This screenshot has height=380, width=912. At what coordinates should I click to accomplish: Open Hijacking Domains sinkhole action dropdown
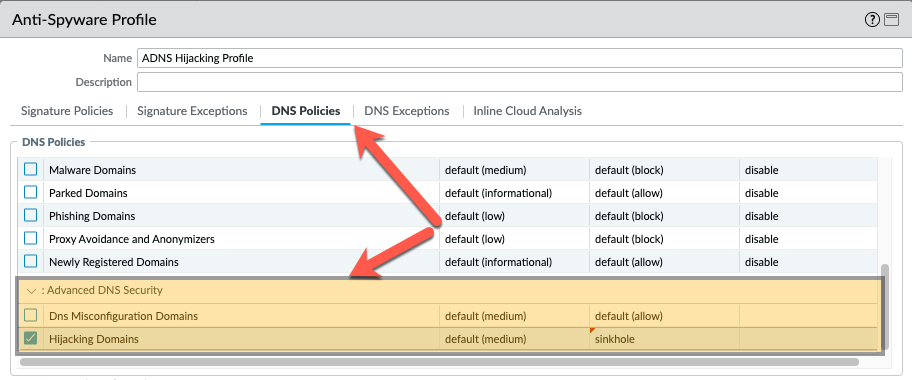click(664, 339)
